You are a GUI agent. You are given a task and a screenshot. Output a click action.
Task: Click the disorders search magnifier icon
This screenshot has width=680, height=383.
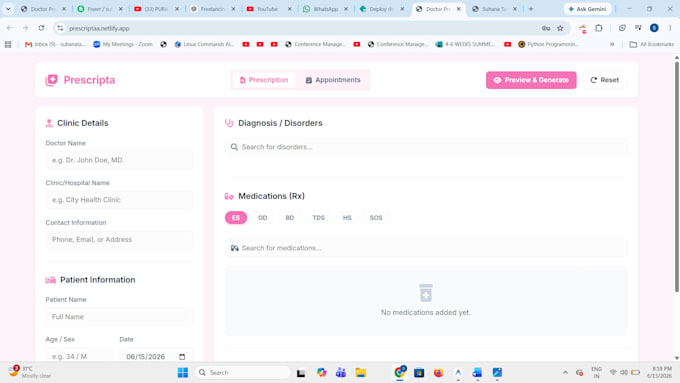(x=234, y=147)
